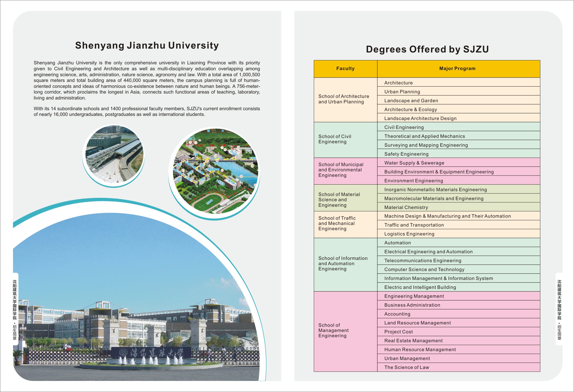Viewport: 574px width, 392px height.
Task: Select Electrical Engineering and Automation row
Action: click(x=459, y=251)
